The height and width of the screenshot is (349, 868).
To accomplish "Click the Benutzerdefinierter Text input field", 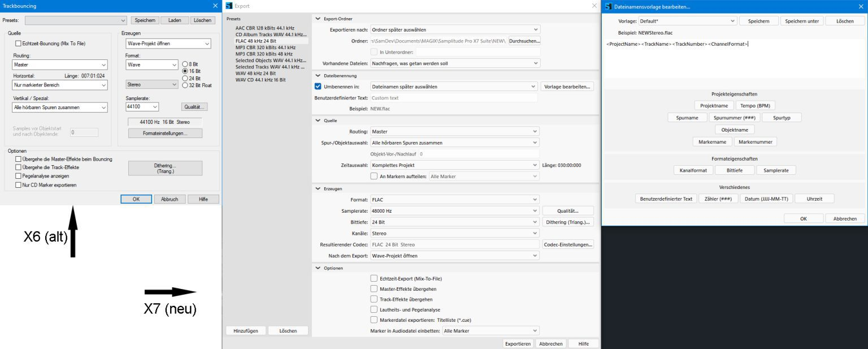I will tap(454, 98).
